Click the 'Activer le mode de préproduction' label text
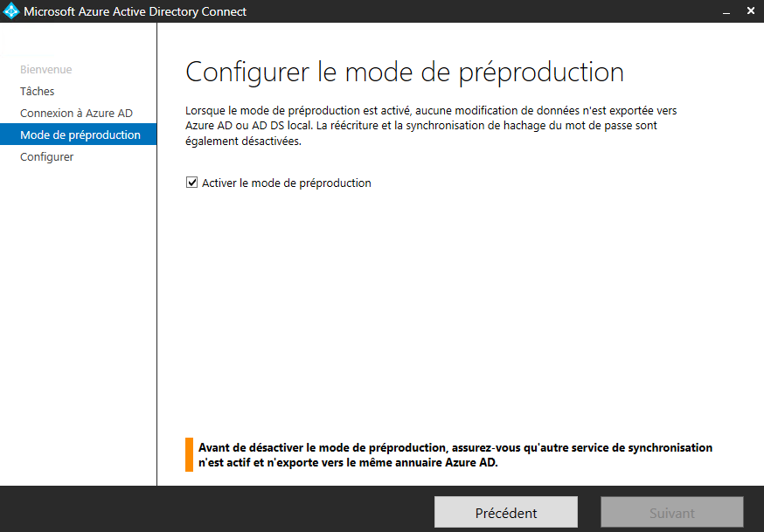Viewport: 764px width, 532px height. coord(286,183)
